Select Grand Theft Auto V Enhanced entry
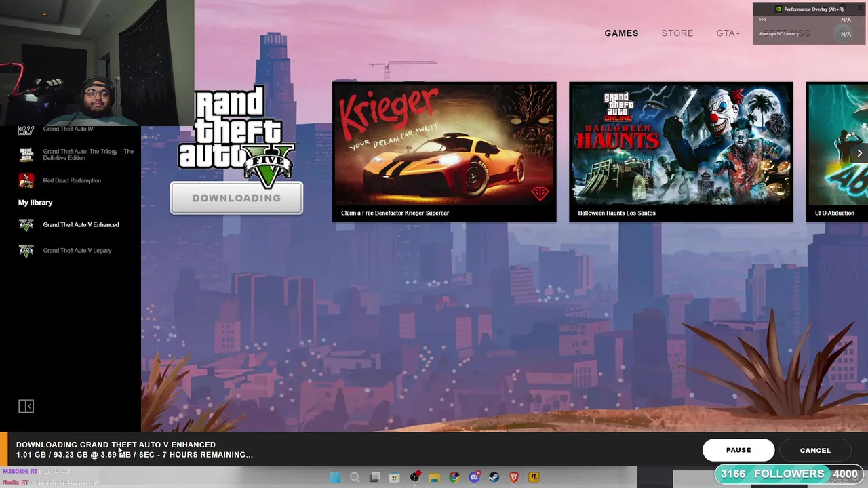Screen dimensions: 868x488 coord(81,225)
